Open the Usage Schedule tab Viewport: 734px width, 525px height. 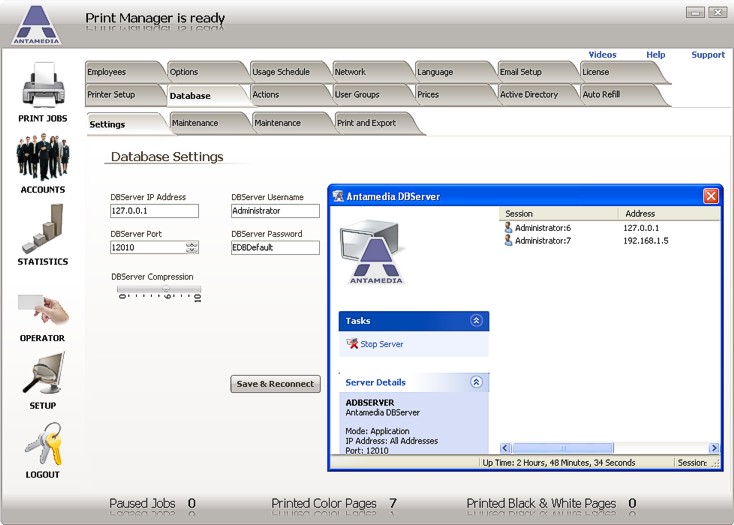click(x=290, y=72)
